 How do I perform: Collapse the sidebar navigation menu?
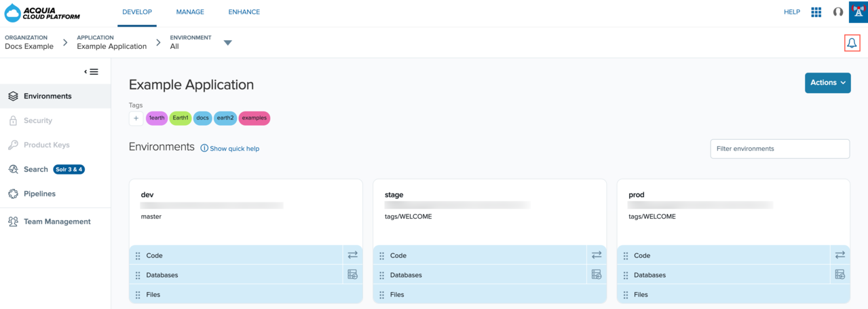point(92,71)
